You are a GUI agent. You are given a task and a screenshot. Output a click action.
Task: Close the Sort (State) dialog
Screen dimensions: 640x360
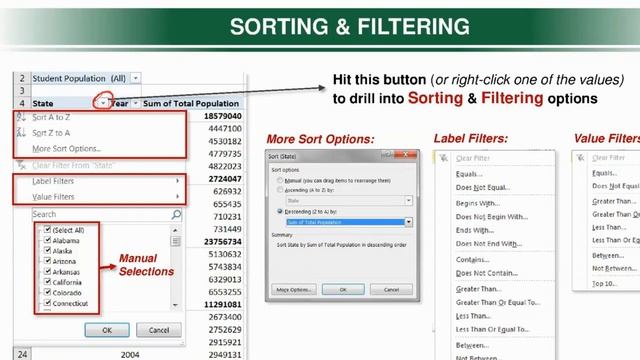406,155
